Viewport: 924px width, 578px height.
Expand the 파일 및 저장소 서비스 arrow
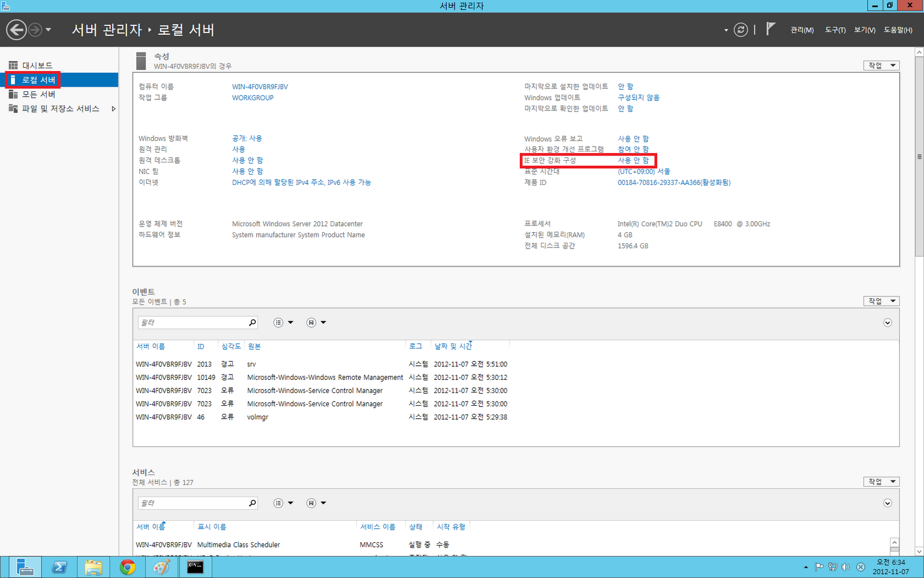pyautogui.click(x=113, y=109)
